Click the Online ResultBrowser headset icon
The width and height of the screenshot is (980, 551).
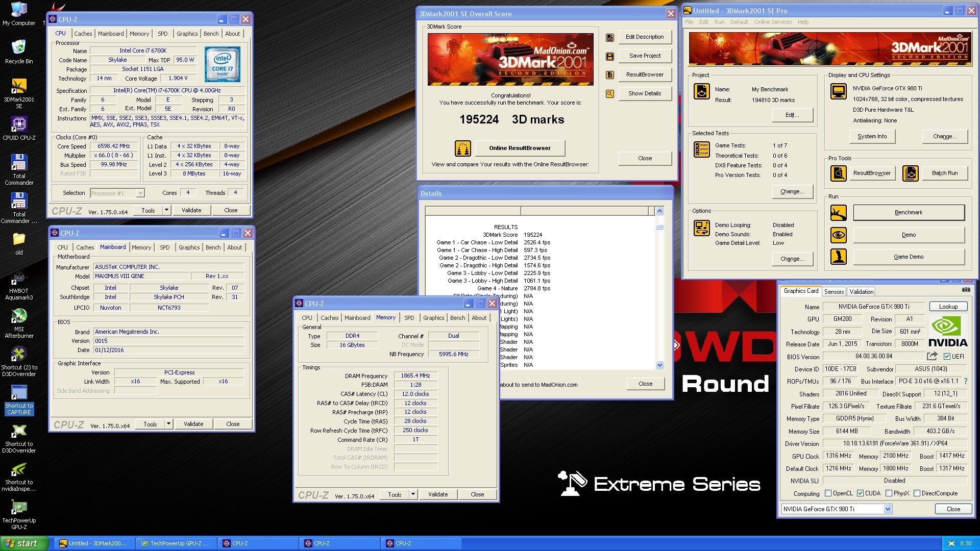click(x=462, y=148)
